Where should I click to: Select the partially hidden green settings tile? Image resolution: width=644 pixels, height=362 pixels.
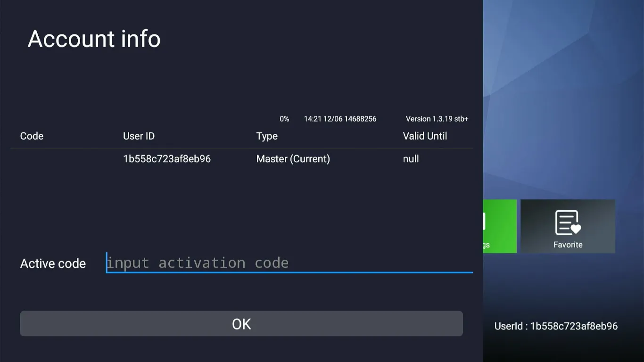(x=500, y=226)
